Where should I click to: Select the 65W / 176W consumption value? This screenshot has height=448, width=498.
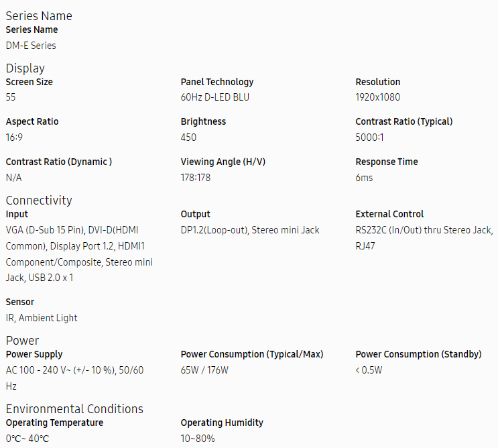(204, 370)
